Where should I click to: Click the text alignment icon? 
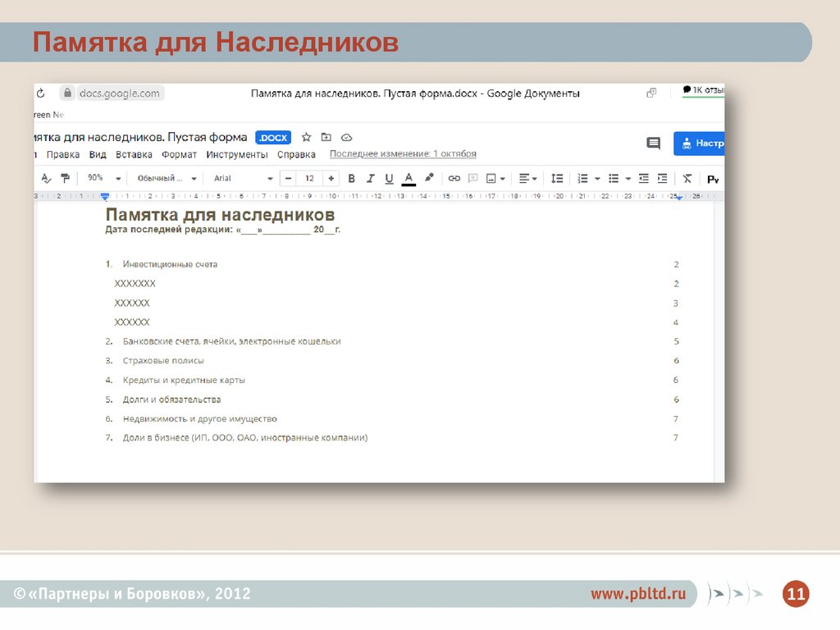click(x=524, y=178)
